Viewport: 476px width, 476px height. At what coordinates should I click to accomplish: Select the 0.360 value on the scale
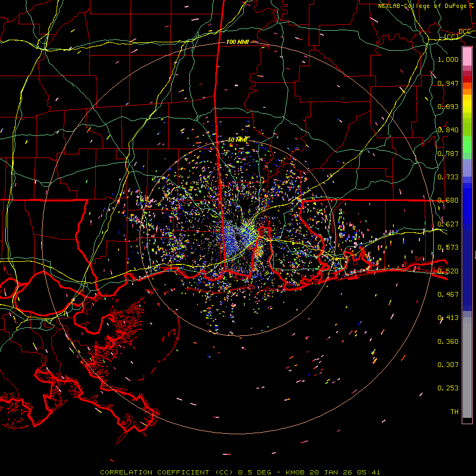click(448, 342)
